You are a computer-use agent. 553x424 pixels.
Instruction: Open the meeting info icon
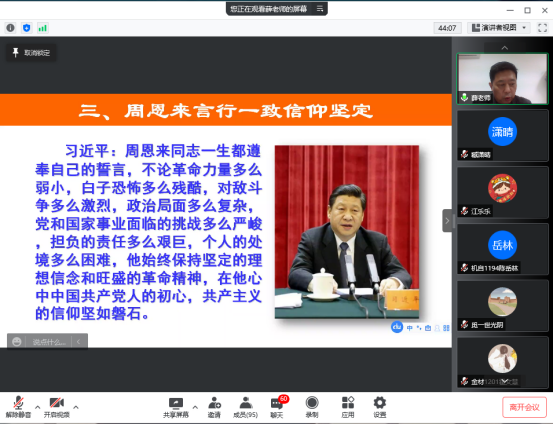11,28
